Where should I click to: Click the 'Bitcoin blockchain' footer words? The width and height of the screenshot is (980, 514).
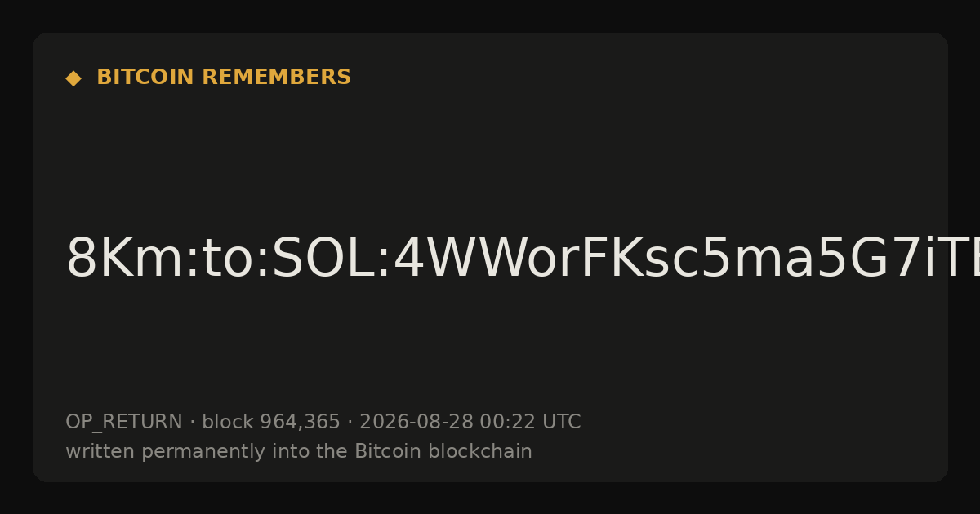coord(443,451)
